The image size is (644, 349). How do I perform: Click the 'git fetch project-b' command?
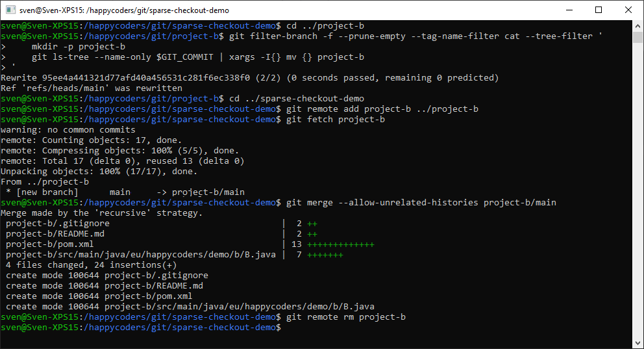click(x=335, y=120)
